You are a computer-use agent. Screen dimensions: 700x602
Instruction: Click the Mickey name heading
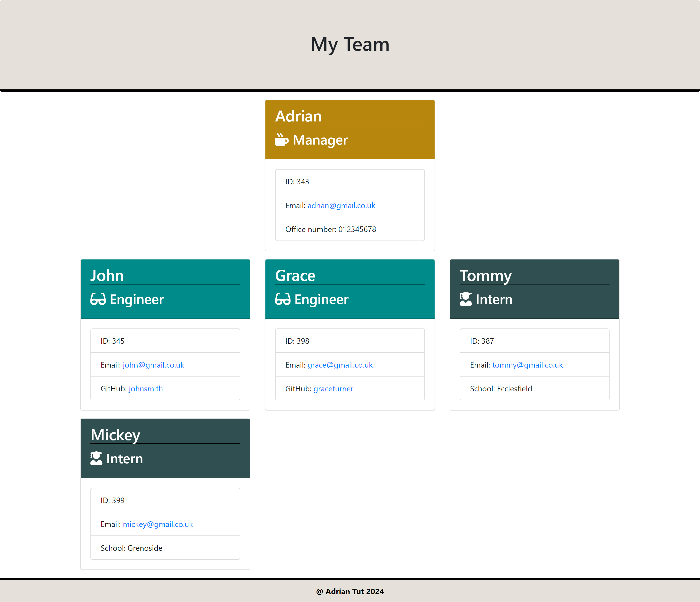click(x=115, y=435)
